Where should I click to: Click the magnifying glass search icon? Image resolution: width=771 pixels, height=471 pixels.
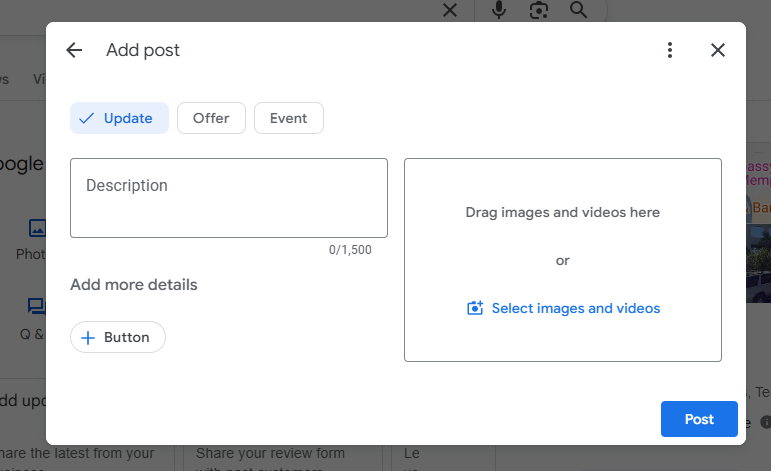(578, 10)
